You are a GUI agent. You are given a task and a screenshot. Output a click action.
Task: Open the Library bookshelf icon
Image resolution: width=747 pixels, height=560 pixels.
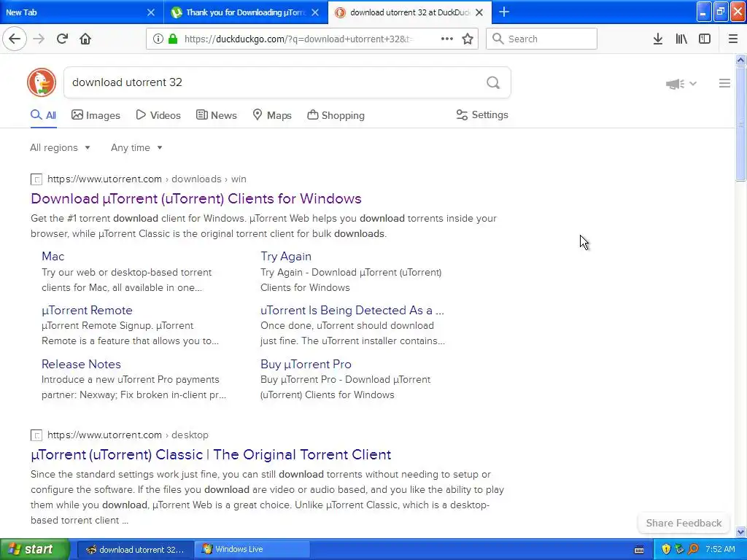(x=681, y=39)
